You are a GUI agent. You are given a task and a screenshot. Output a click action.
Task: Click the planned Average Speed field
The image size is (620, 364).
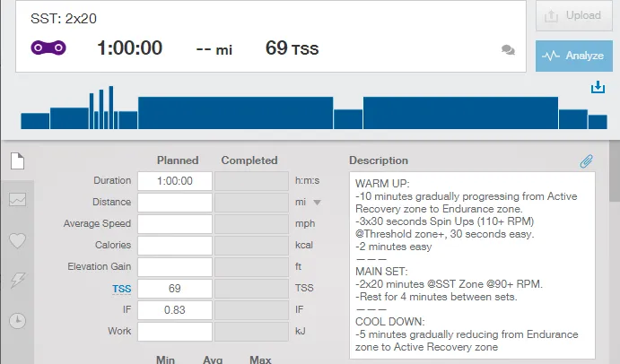175,224
